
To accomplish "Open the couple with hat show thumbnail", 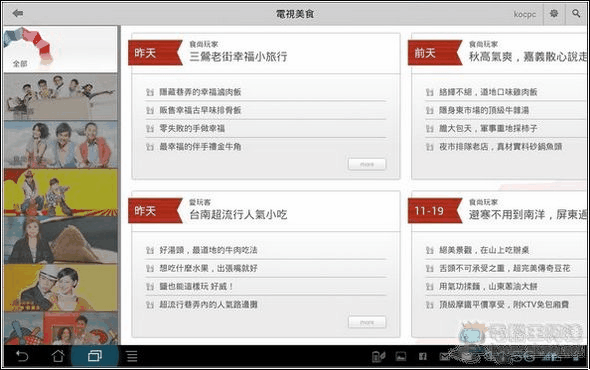I will point(60,288).
